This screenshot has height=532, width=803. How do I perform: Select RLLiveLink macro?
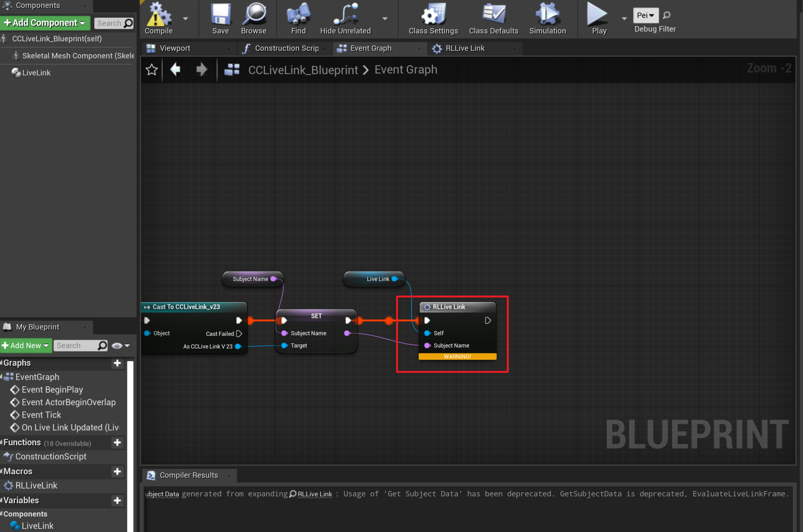pyautogui.click(x=36, y=485)
